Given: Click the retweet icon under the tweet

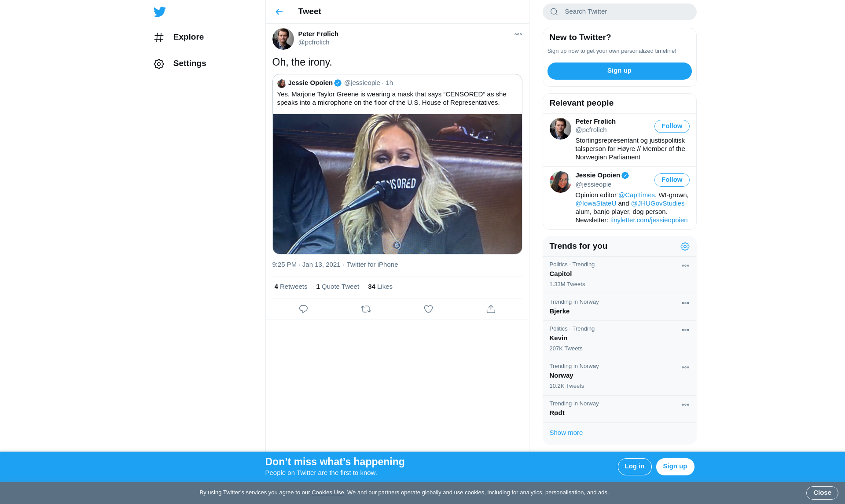Looking at the screenshot, I should 366,309.
